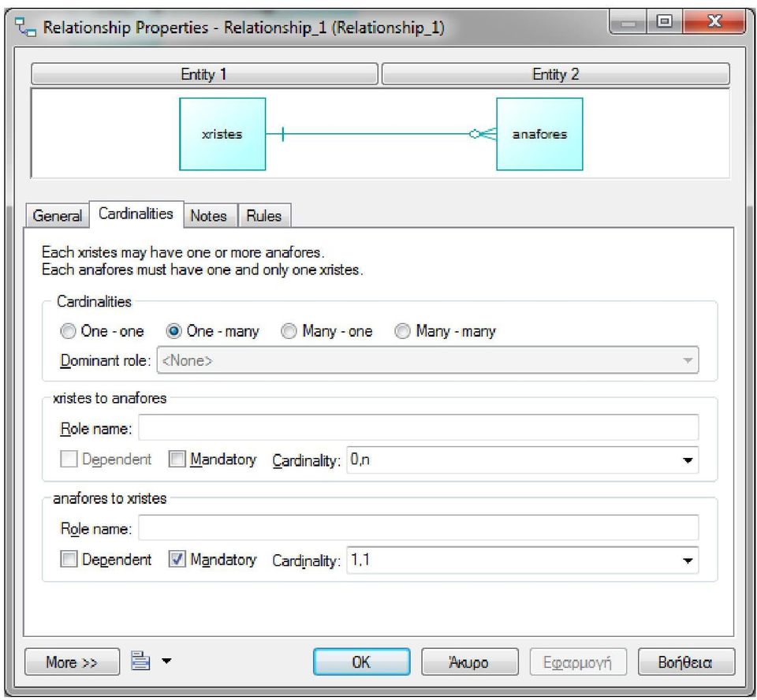This screenshot has width=757, height=700.
Task: Open the properties menu icon beside More
Action: 140,661
